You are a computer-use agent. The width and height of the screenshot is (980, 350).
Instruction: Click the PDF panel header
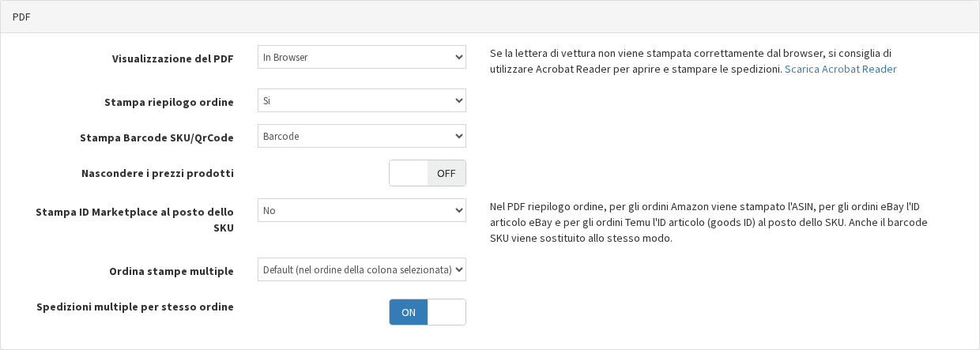click(490, 17)
